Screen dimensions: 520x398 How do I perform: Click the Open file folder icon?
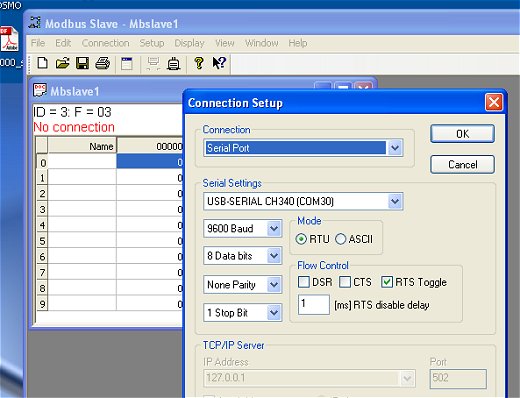[x=62, y=63]
